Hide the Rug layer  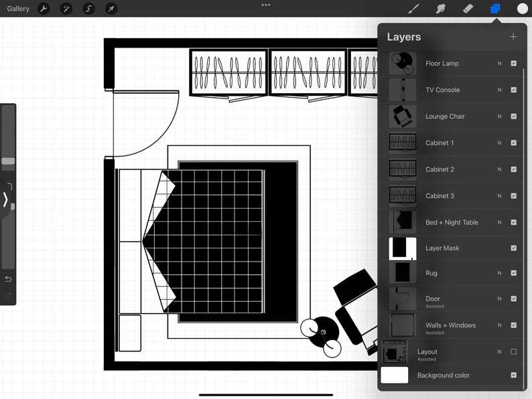click(x=514, y=273)
